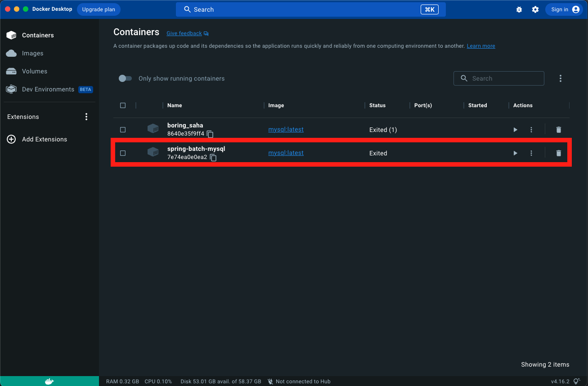Open the Extensions three-dot menu

(x=86, y=117)
